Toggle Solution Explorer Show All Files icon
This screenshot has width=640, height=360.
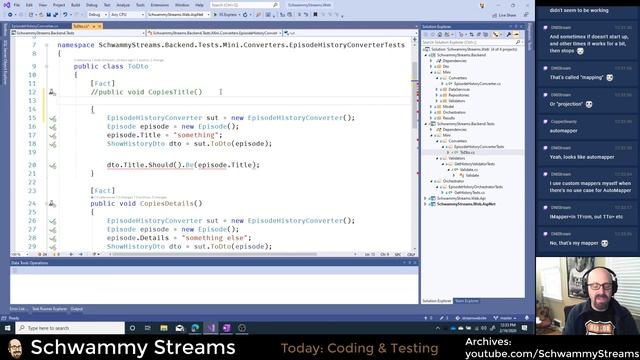pos(486,35)
